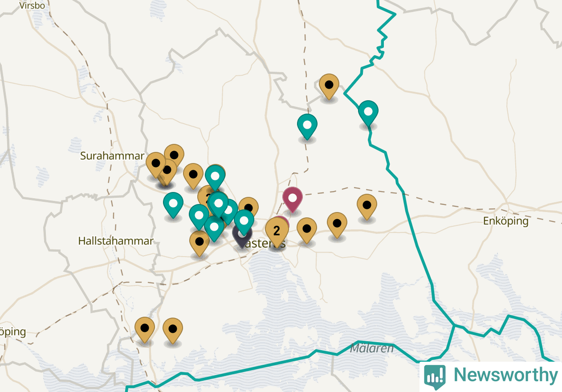Select the bottom-left yellow marker near Köping
Image resolution: width=562 pixels, height=392 pixels.
[145, 330]
